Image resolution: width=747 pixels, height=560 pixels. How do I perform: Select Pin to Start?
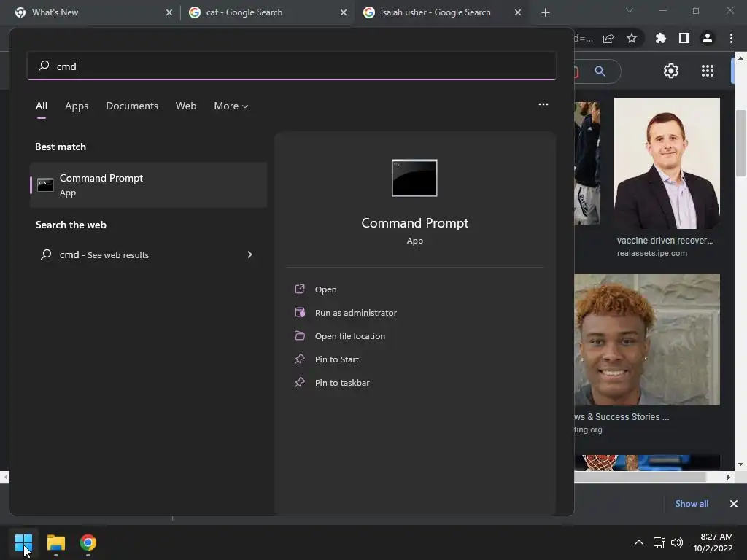[x=337, y=359]
